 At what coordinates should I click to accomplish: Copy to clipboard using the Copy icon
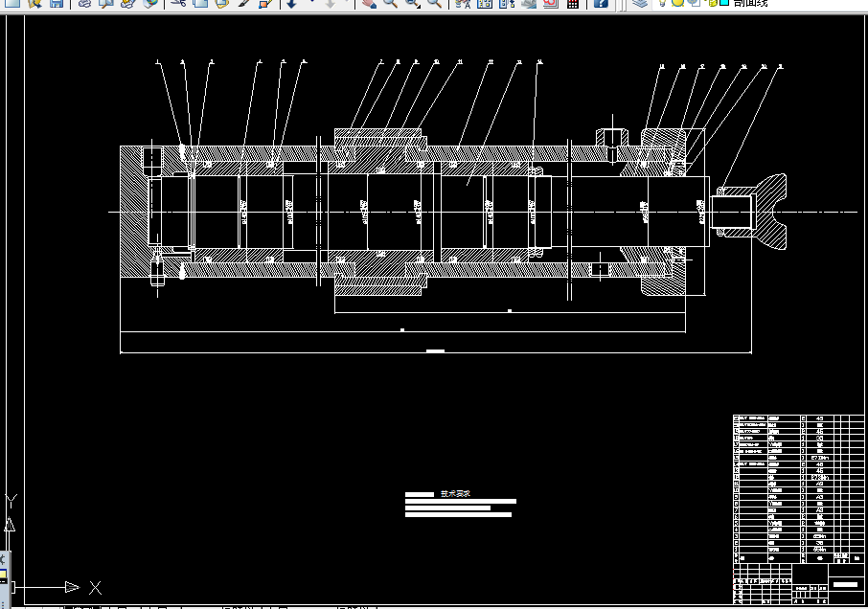pyautogui.click(x=200, y=3)
